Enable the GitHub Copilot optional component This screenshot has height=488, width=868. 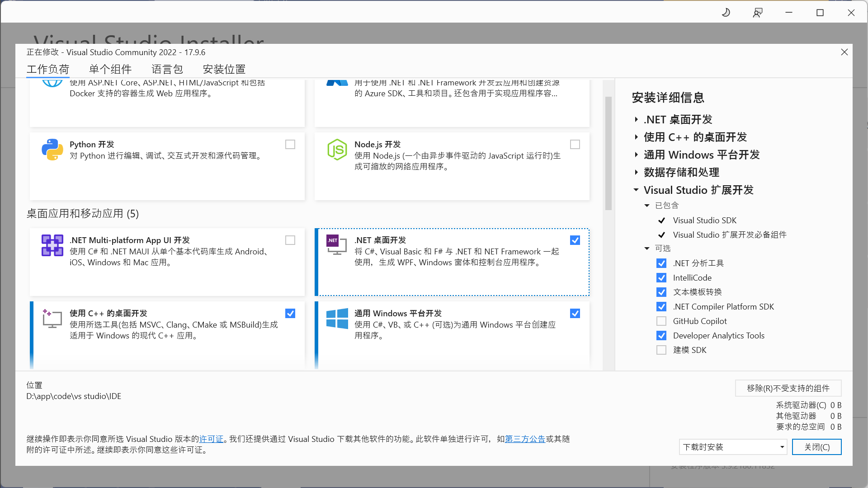coord(661,321)
